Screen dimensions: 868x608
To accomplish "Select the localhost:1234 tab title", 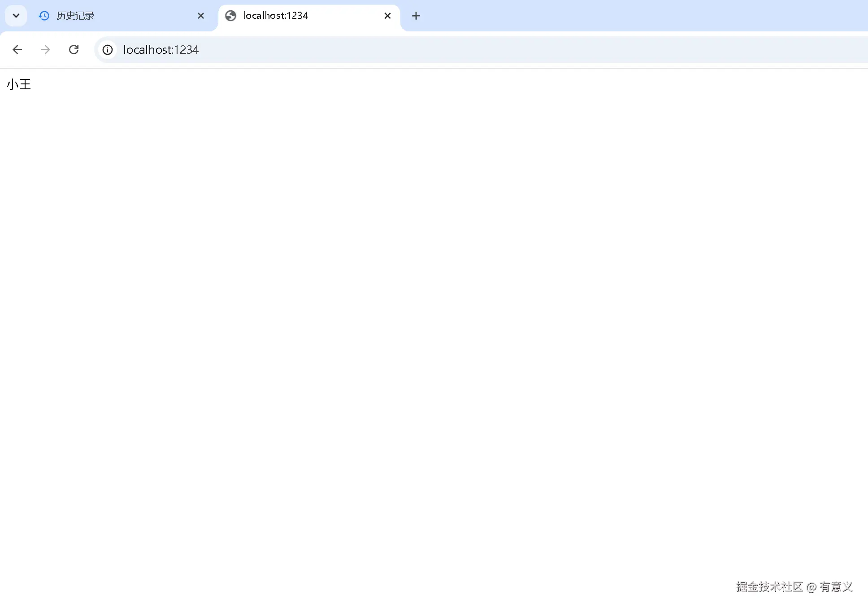I will [x=276, y=16].
